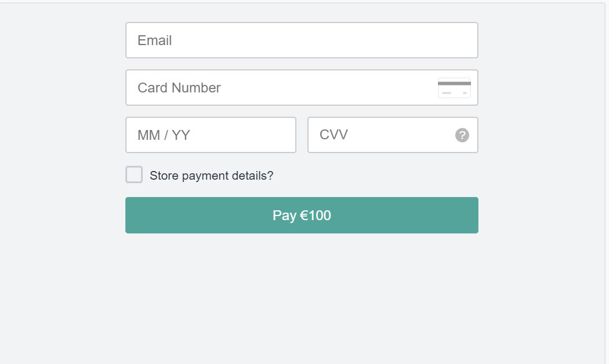
Task: Select the MM / YY expiry field
Action: (211, 135)
